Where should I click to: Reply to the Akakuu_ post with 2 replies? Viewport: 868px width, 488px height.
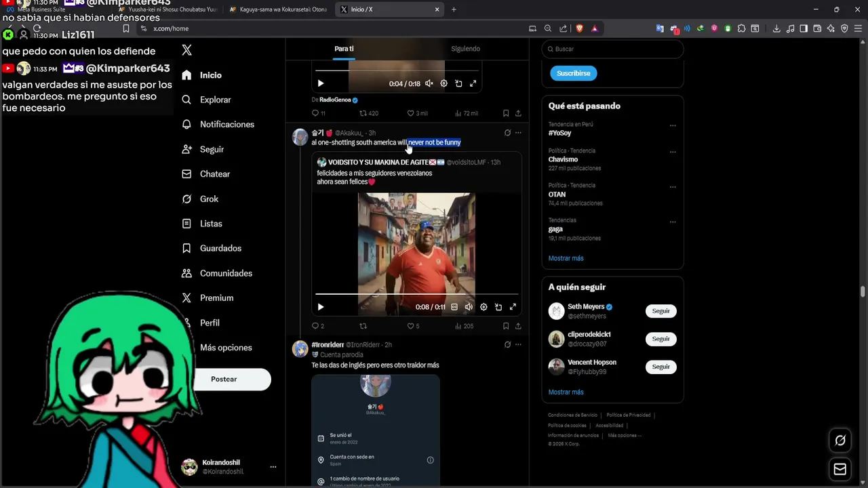pyautogui.click(x=317, y=326)
